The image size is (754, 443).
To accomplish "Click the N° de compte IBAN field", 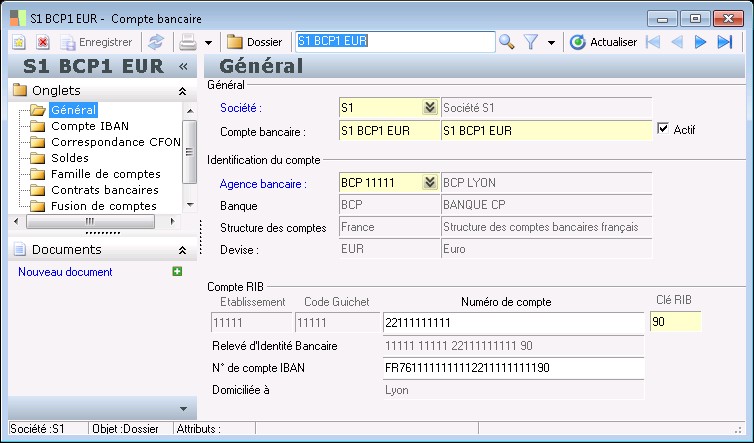I will click(513, 368).
